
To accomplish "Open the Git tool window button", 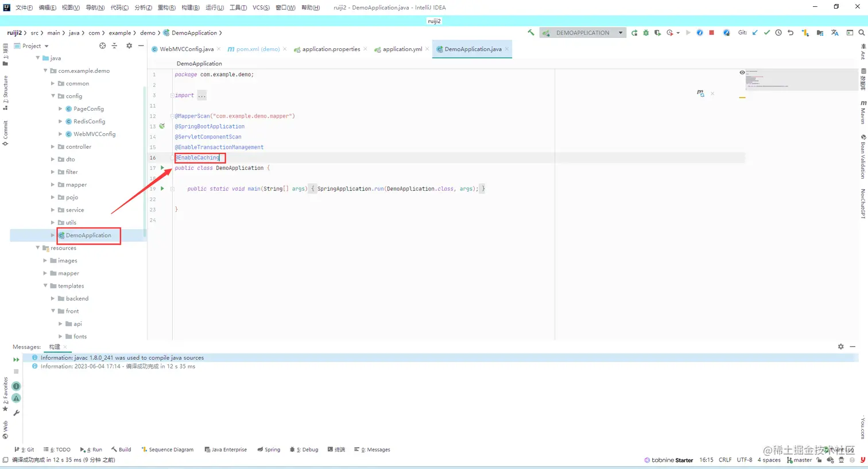I will (x=24, y=449).
